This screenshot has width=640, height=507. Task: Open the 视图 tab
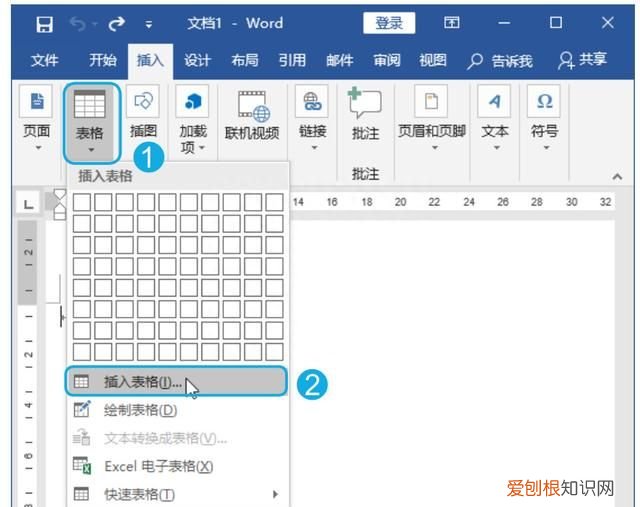point(433,61)
